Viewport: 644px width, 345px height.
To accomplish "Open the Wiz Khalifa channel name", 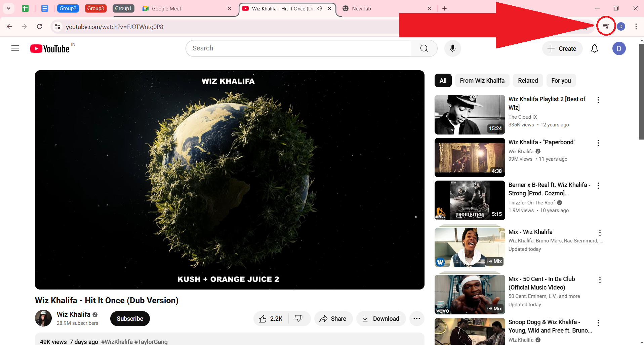I will pyautogui.click(x=73, y=314).
